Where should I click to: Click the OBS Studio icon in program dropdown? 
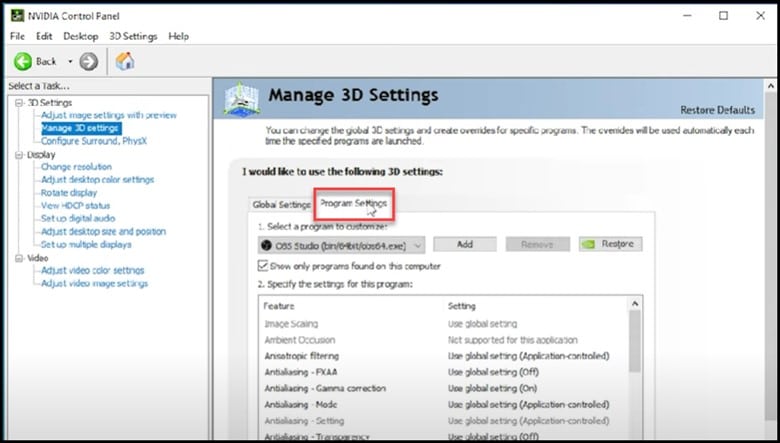tap(267, 244)
